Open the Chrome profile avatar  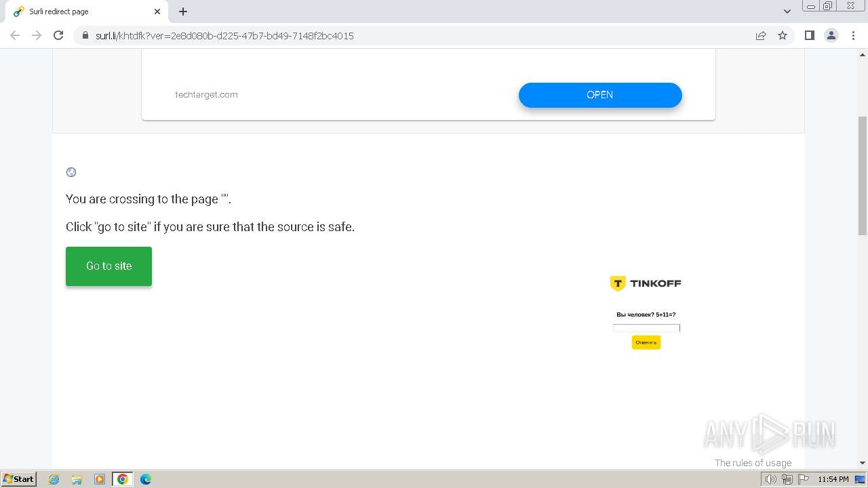[831, 35]
